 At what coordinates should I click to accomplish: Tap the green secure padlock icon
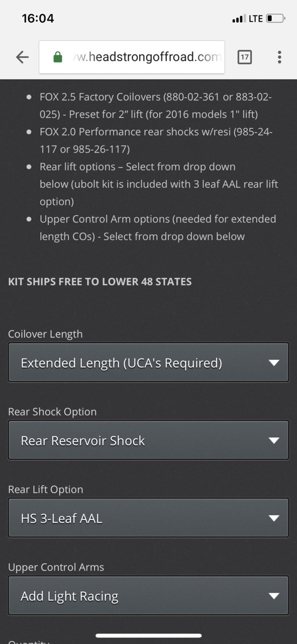pyautogui.click(x=57, y=57)
